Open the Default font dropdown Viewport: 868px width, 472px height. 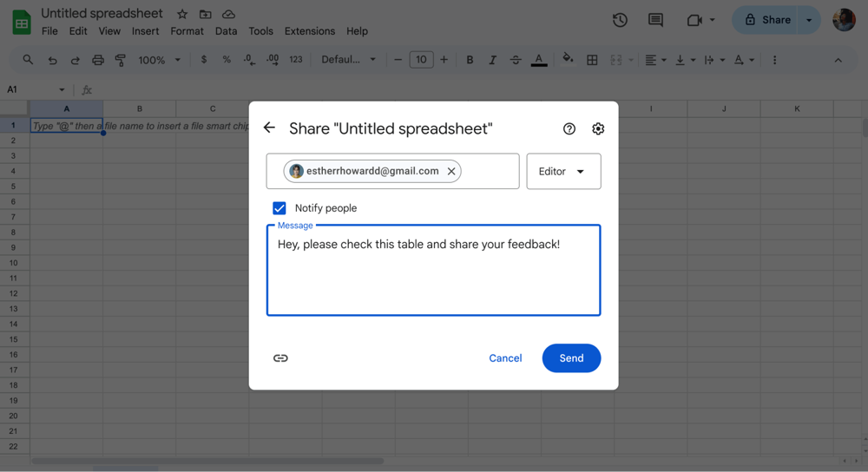click(x=348, y=60)
